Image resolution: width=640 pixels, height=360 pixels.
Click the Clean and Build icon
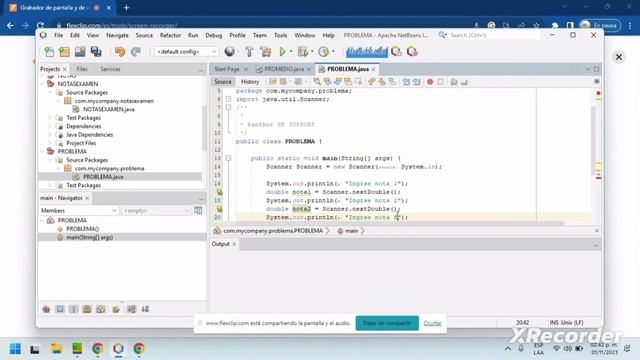(x=266, y=52)
